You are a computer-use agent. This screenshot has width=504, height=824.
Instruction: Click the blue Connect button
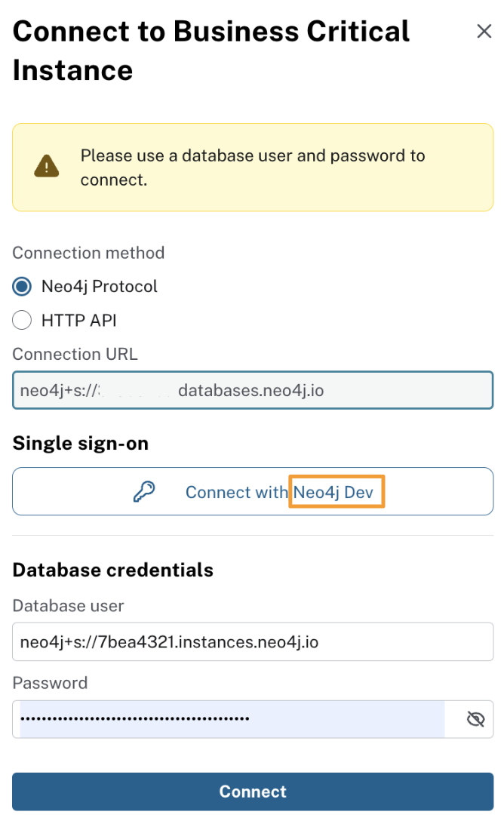tap(253, 792)
